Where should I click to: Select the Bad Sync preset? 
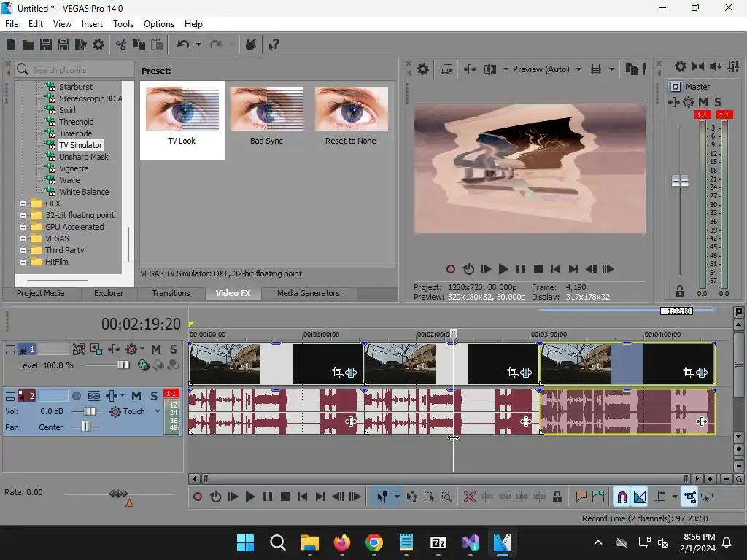pos(266,116)
